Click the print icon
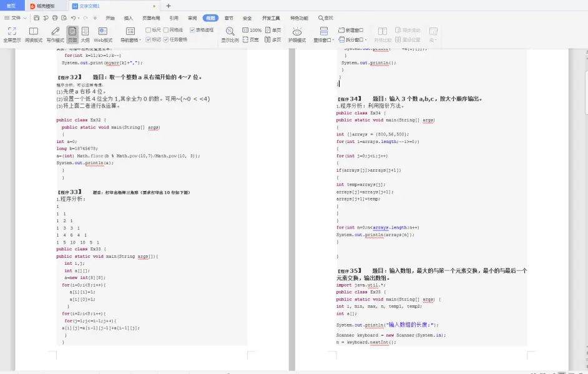The width and height of the screenshot is (588, 374). tap(55, 17)
